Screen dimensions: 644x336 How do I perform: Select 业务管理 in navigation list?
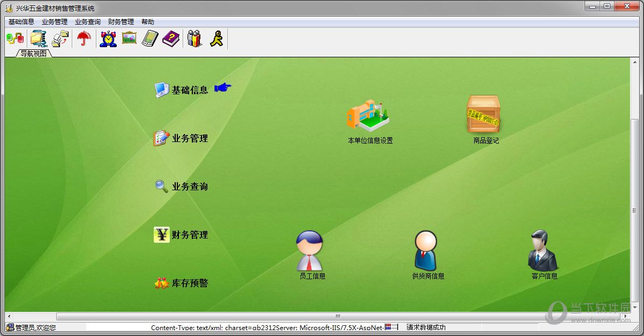click(x=190, y=138)
